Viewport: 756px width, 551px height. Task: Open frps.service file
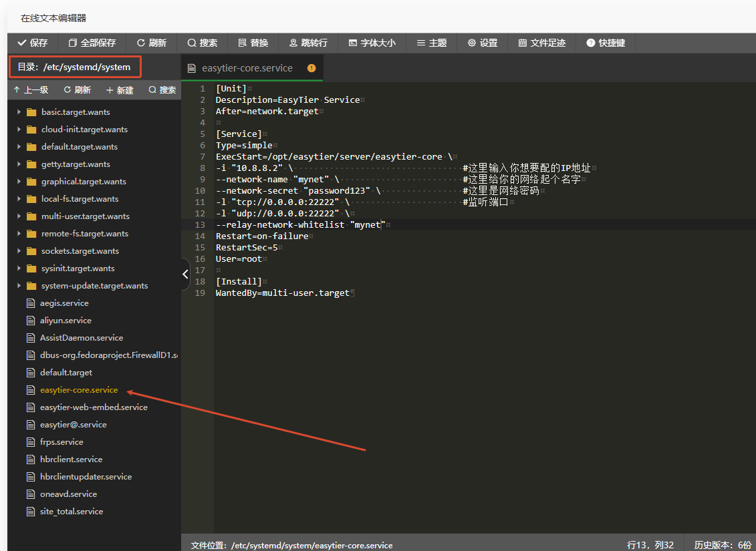pos(61,441)
